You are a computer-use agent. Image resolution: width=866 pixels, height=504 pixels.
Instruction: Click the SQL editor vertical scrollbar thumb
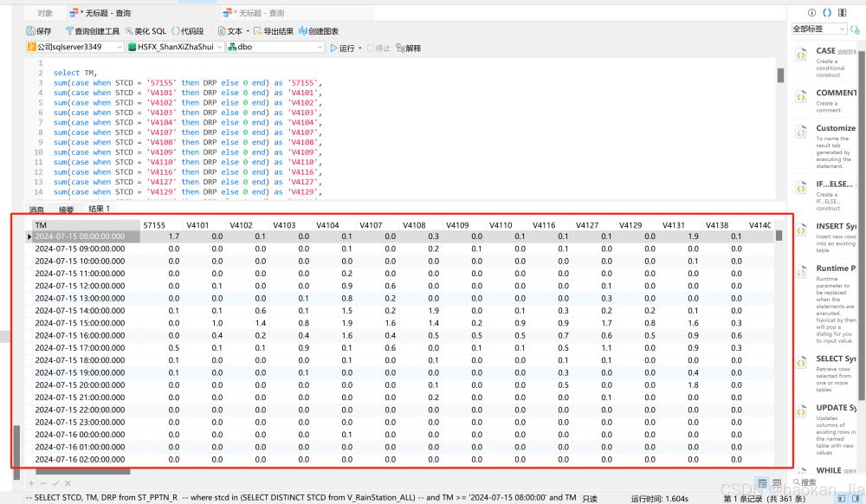[780, 75]
